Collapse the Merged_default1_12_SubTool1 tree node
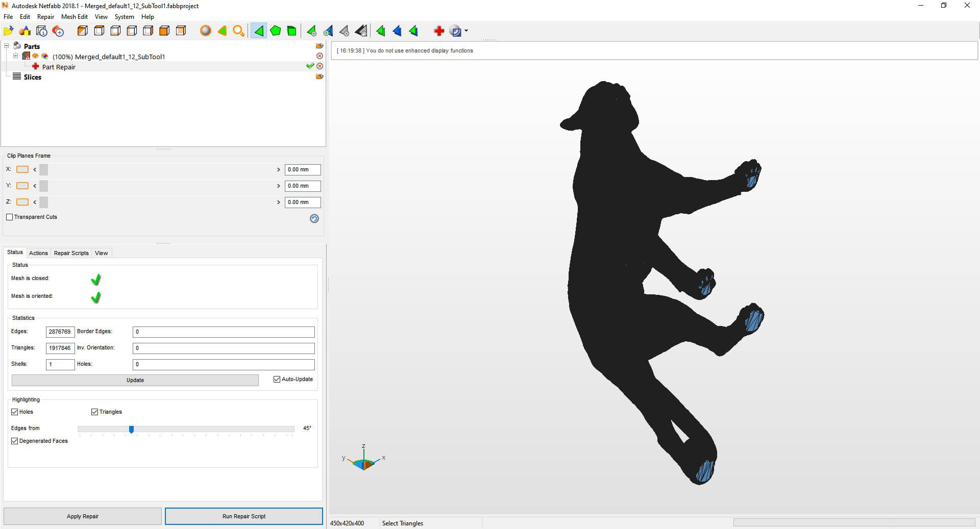The height and width of the screenshot is (529, 980). tap(16, 56)
